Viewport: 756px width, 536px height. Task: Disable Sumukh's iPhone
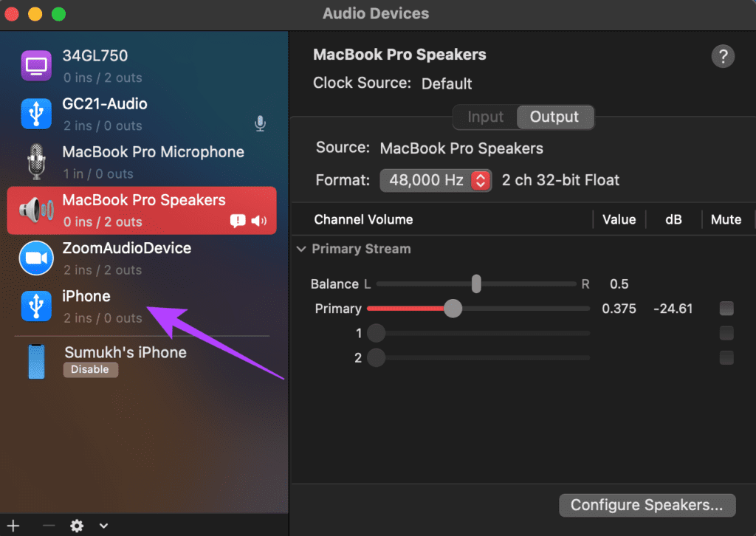click(x=90, y=370)
